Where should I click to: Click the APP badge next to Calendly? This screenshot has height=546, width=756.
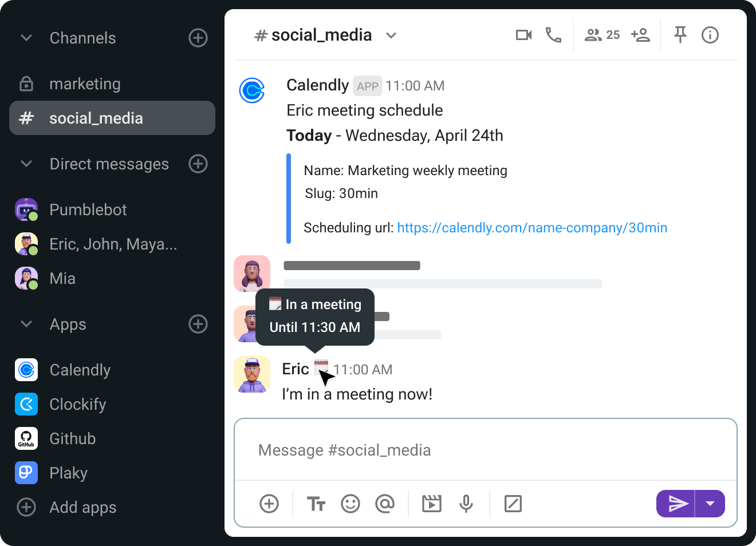coord(367,86)
